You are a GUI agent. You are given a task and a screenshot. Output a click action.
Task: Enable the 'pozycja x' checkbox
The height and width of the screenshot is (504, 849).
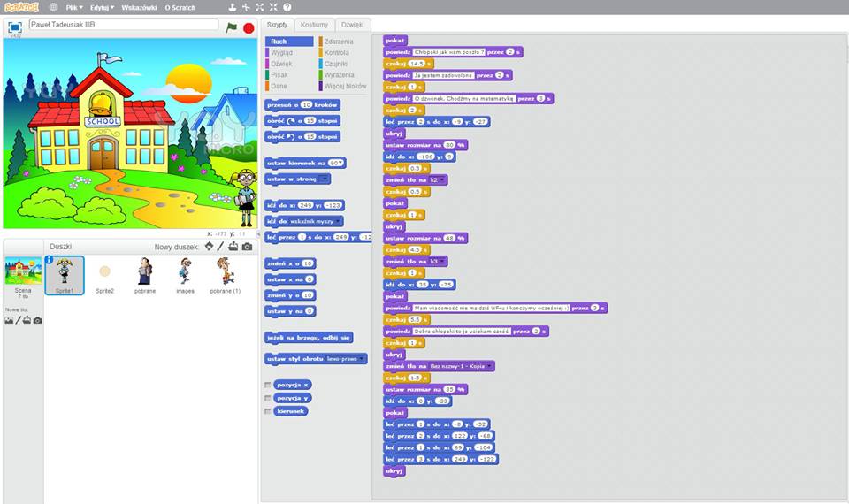(x=268, y=386)
